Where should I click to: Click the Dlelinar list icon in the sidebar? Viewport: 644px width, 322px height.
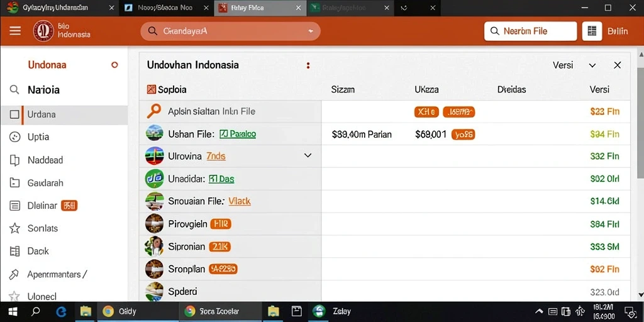pyautogui.click(x=14, y=206)
